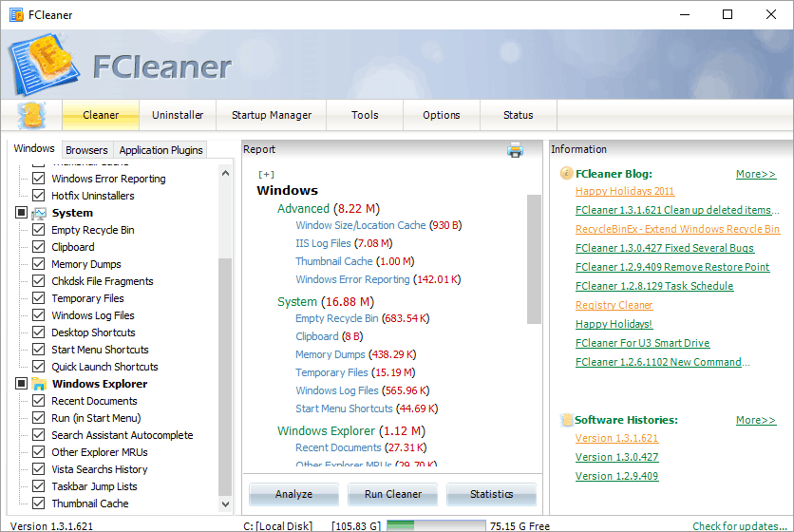Toggle Vista Searchs History checkbox
Viewport: 794px width, 532px height.
(x=39, y=469)
